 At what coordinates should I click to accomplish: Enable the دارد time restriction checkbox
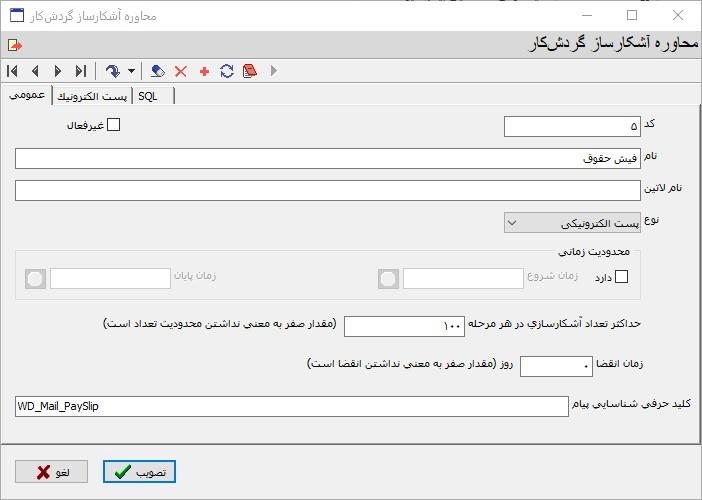[622, 277]
